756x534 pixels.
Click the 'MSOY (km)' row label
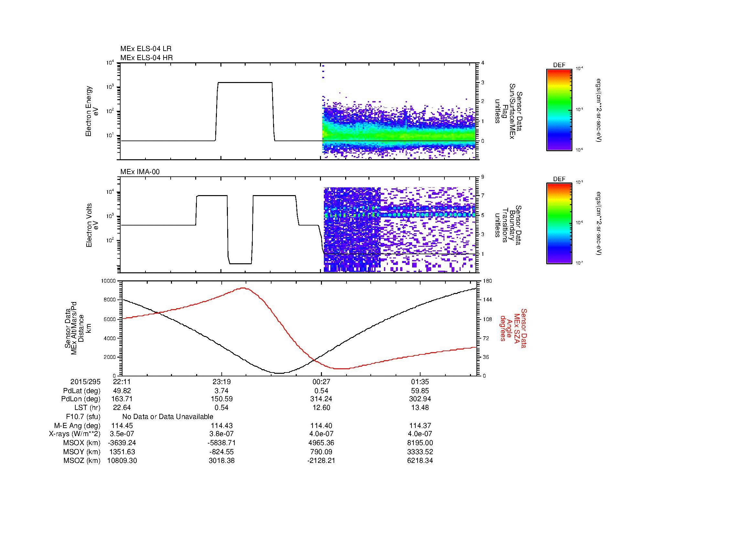pos(82,452)
